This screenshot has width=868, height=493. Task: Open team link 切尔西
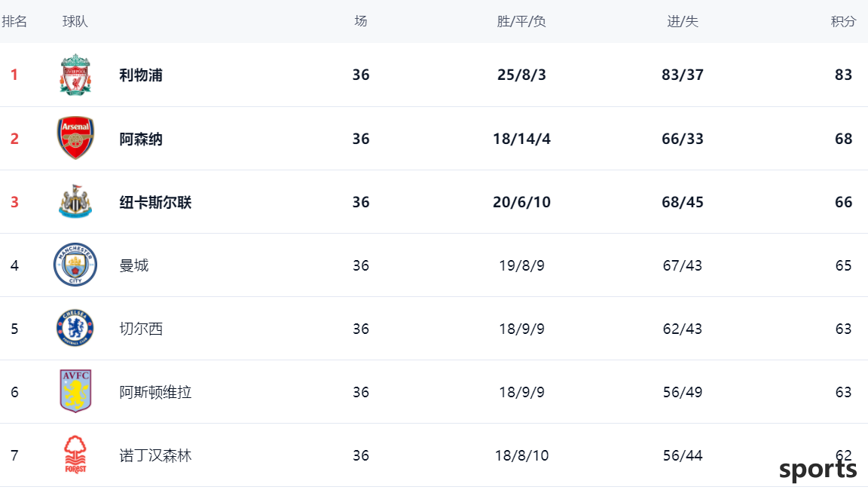click(x=141, y=329)
